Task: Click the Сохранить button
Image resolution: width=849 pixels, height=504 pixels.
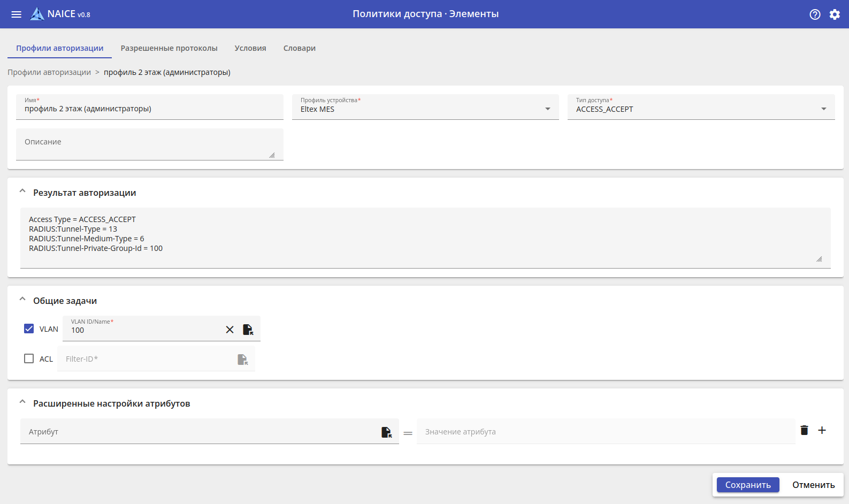Action: 748,485
